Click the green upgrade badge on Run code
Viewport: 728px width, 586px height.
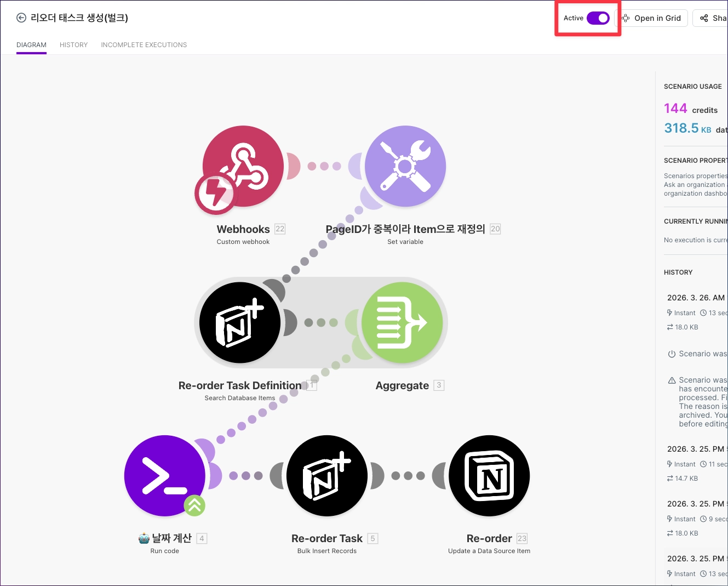point(194,505)
